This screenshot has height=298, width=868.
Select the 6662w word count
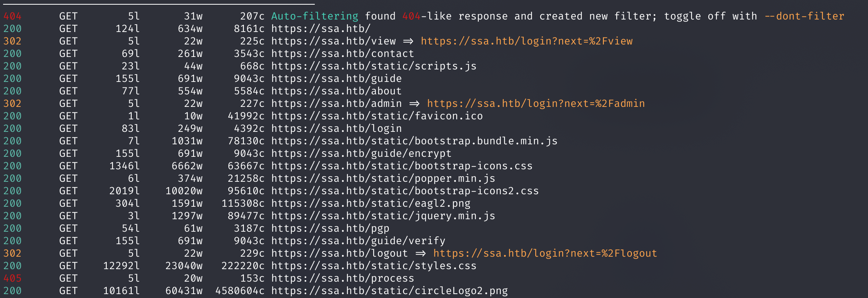(x=187, y=166)
